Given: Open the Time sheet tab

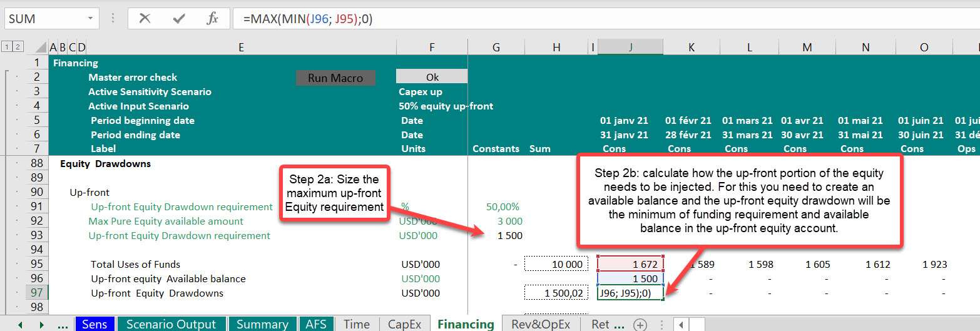Looking at the screenshot, I should click(357, 323).
